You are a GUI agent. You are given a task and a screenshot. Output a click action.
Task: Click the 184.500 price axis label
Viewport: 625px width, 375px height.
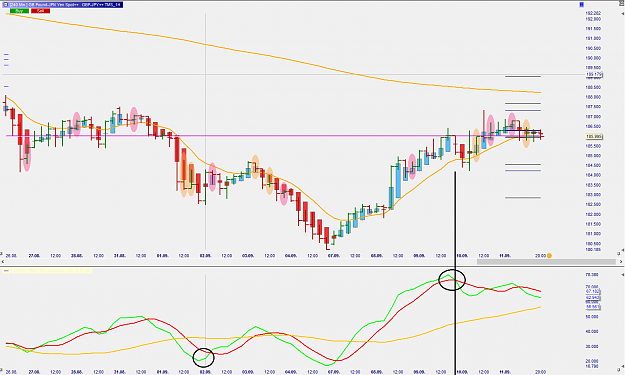(593, 165)
